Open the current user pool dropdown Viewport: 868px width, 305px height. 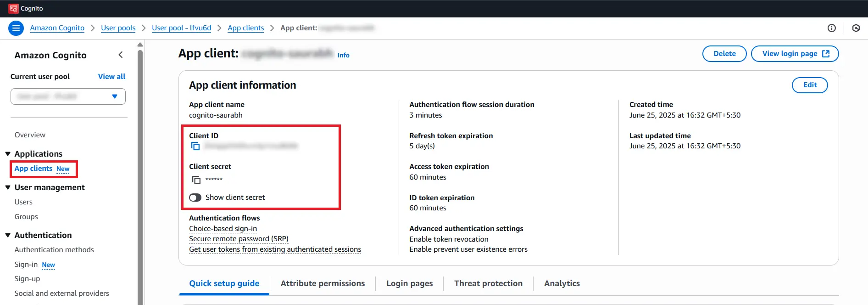68,96
